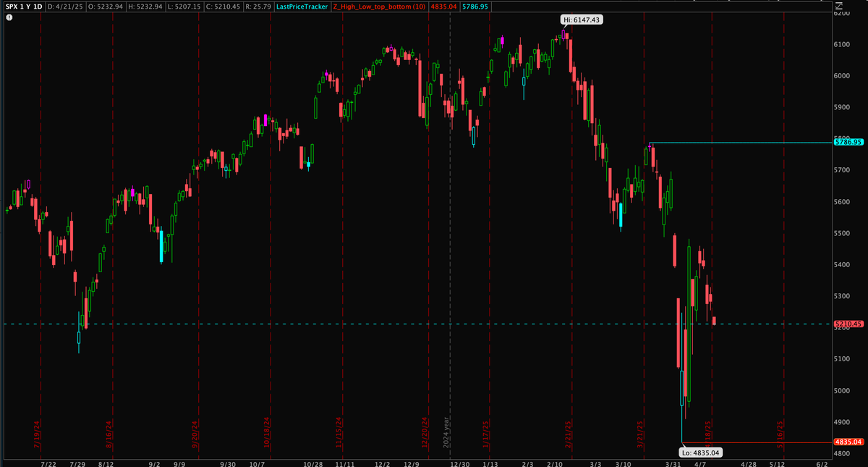Click the Hi: 6147.43 price bubble
This screenshot has height=467, width=868.
(x=581, y=20)
